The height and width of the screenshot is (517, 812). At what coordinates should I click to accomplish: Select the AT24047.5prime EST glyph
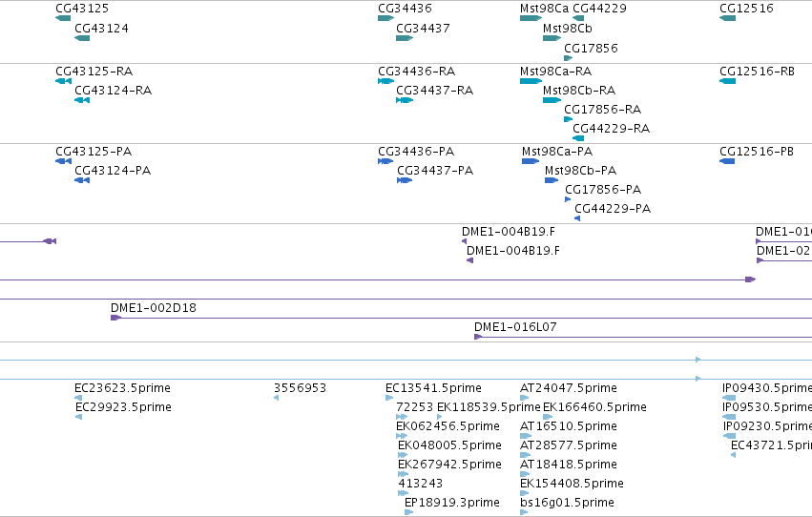click(524, 398)
